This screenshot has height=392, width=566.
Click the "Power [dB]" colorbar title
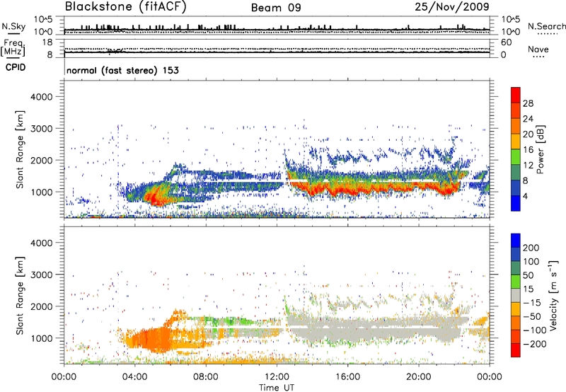[x=541, y=149]
